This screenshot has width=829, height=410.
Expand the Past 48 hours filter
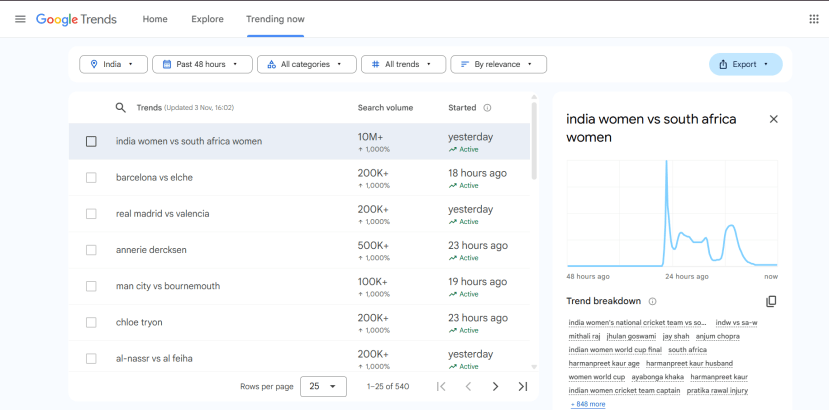tap(201, 64)
